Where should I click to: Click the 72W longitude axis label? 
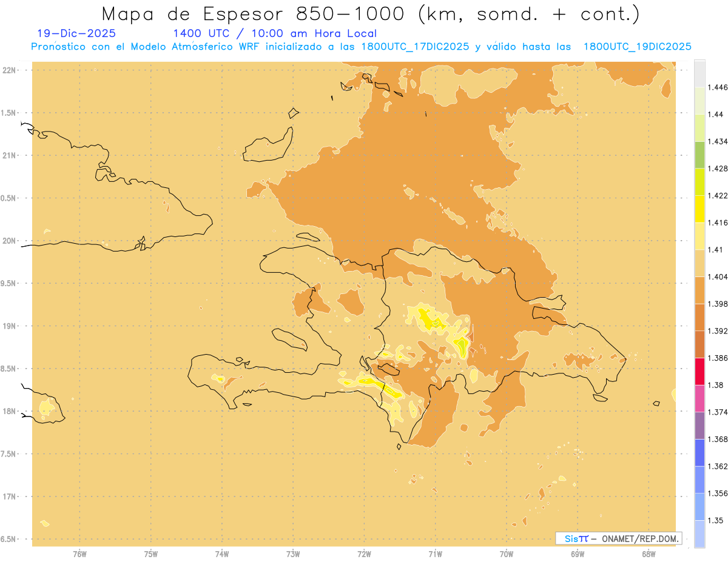point(364,555)
